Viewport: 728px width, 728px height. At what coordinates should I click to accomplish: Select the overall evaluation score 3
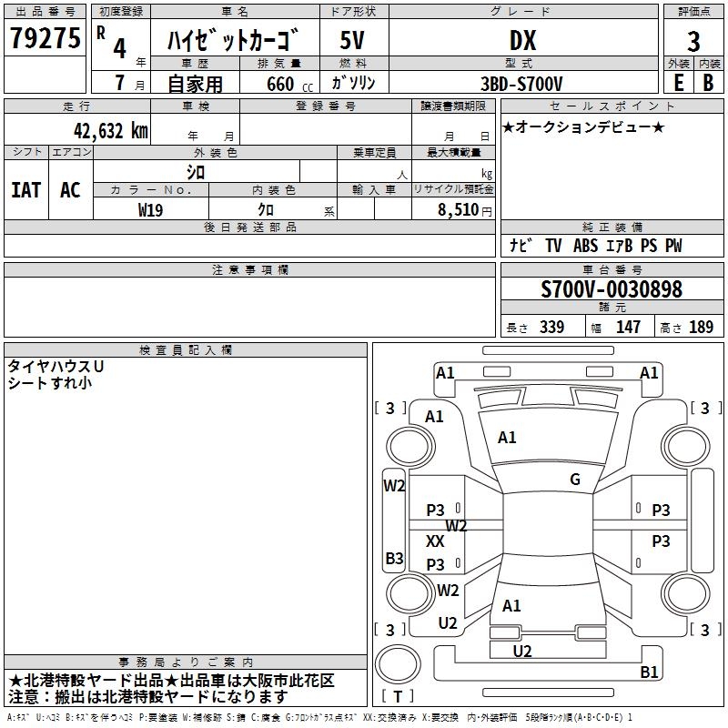click(x=693, y=41)
